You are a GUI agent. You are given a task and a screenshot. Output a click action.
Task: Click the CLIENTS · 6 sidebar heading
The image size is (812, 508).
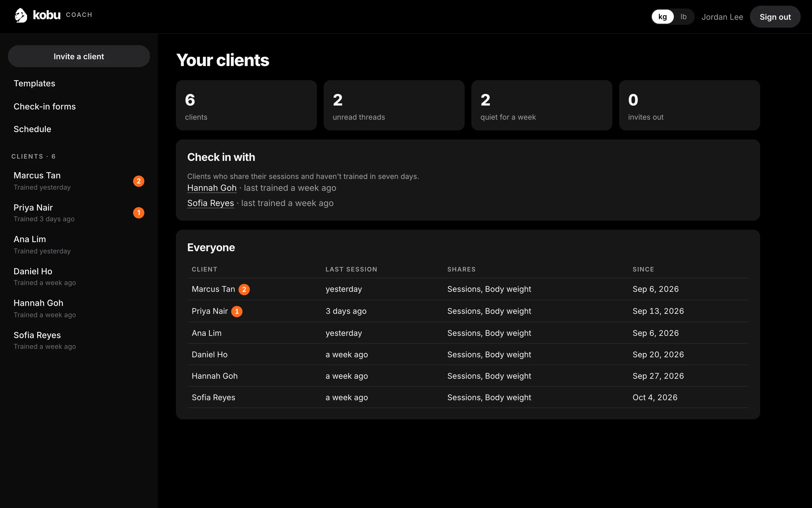tap(34, 157)
